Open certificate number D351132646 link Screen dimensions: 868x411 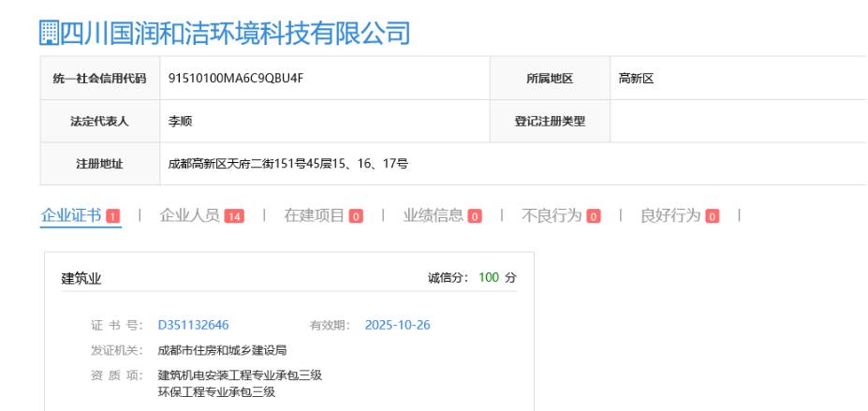click(193, 325)
